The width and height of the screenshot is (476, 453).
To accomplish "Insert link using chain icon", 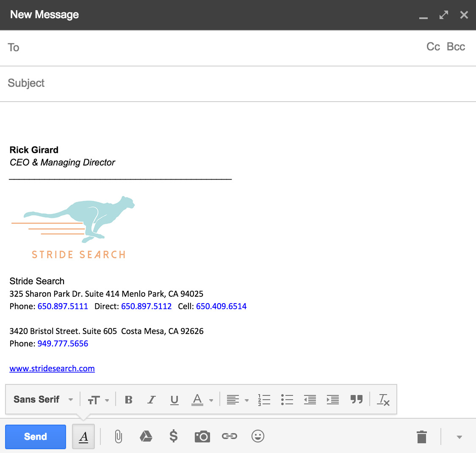I will coord(230,436).
